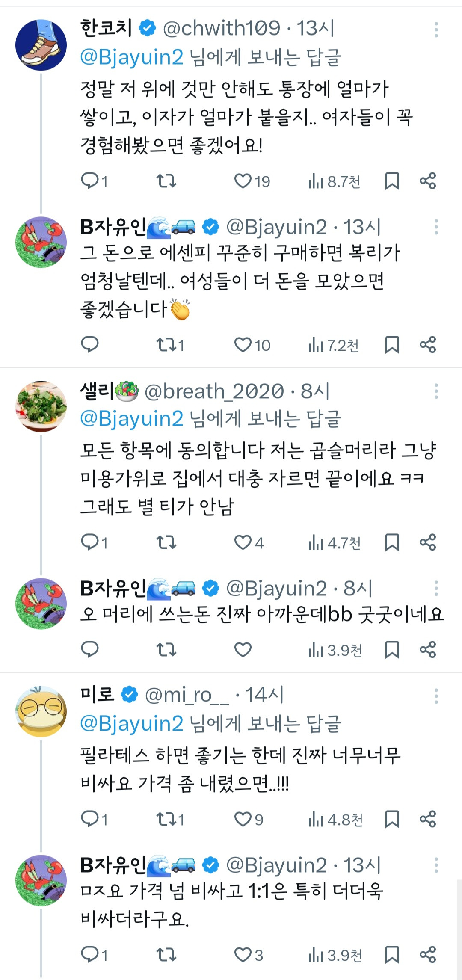The width and height of the screenshot is (462, 980).
Task: Bookmark 샐리's tweet
Action: (x=392, y=542)
